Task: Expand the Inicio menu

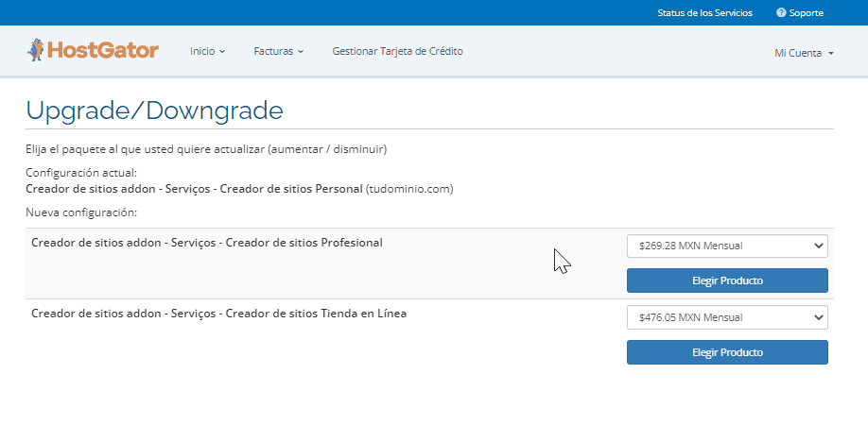Action: click(208, 51)
